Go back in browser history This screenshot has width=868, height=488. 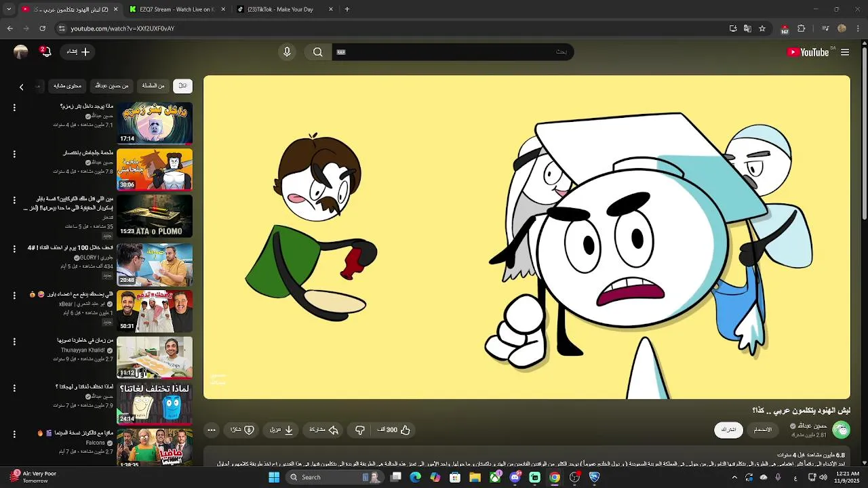9,28
